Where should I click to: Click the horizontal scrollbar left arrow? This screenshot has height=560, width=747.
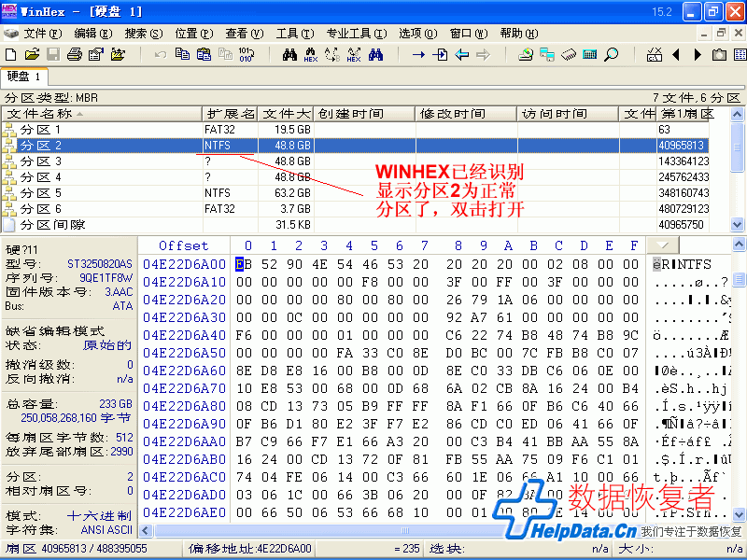coord(146,530)
